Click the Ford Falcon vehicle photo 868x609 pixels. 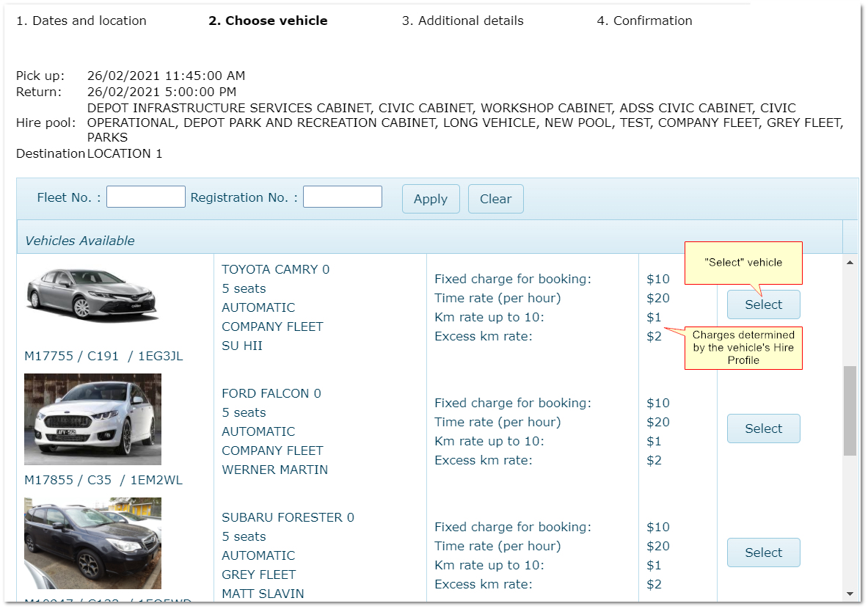(x=92, y=419)
